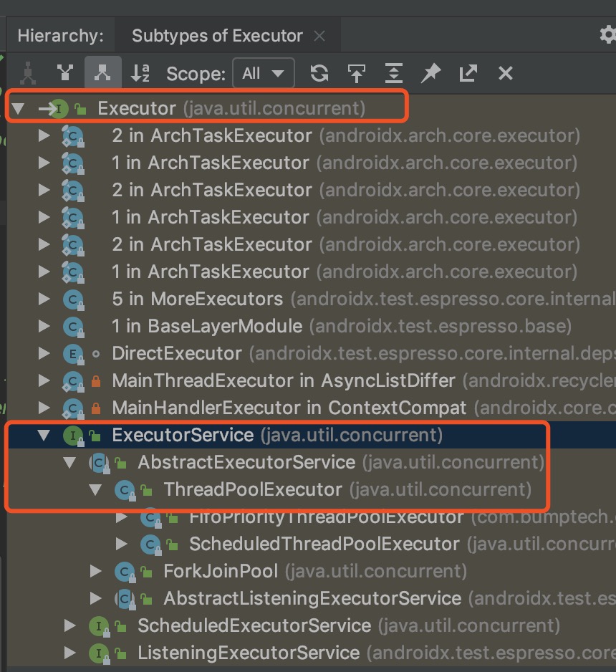Select the ListeningExecutorService row text
Viewport: 616px width, 672px height.
click(377, 653)
